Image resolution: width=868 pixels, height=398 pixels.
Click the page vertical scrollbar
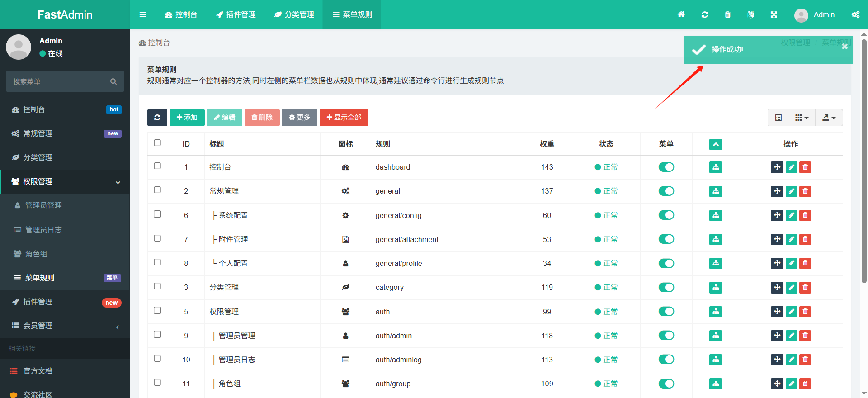[864, 161]
